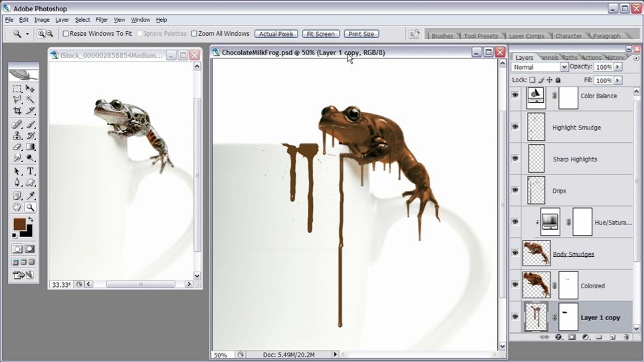Create new layer group folder icon
Screen dimensions: 644x362
tap(599, 337)
